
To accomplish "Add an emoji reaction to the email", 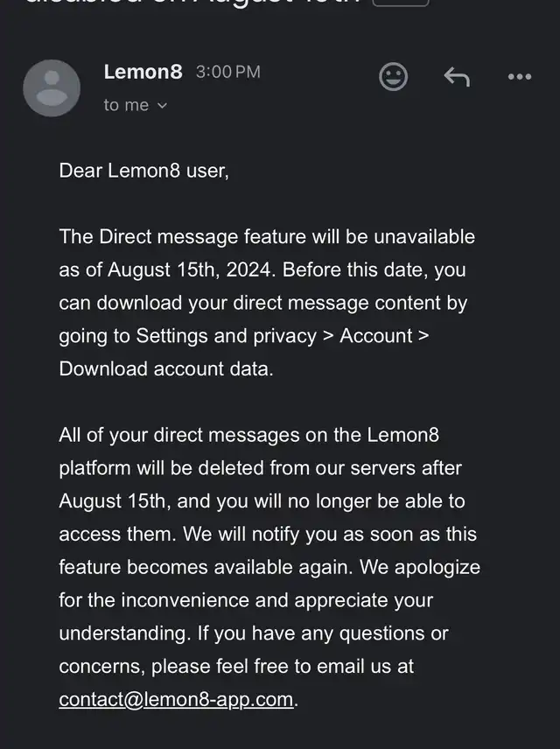I will coord(393,76).
